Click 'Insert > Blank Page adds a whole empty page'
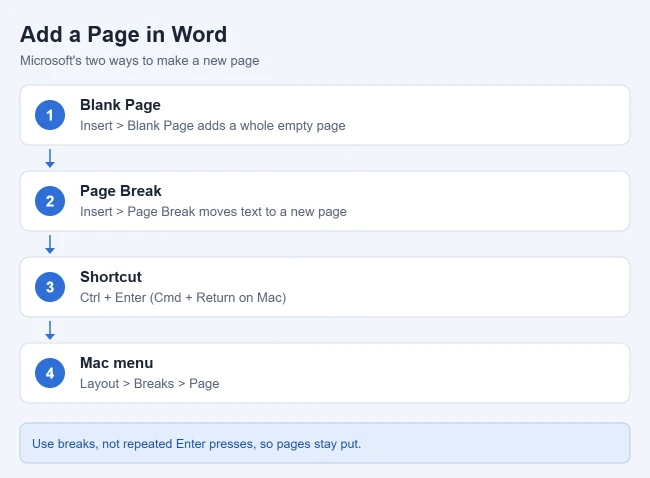Screen dimensions: 650x478 pyautogui.click(x=213, y=126)
